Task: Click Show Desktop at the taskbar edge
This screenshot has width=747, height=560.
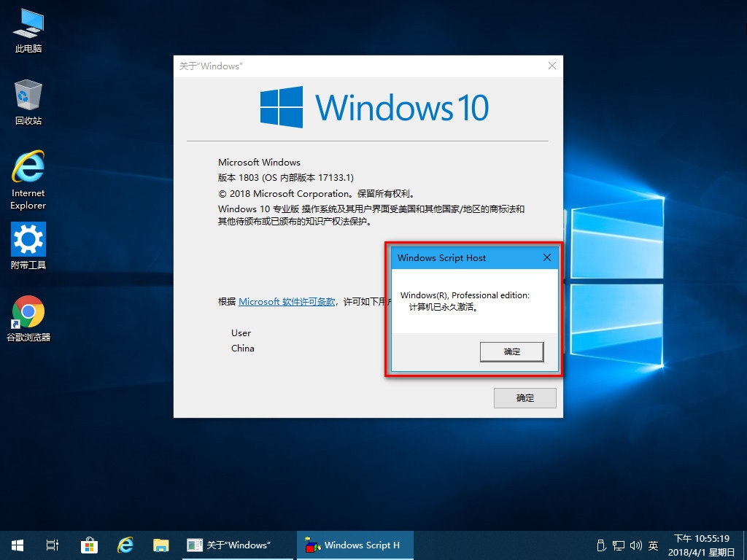Action: tap(744, 545)
